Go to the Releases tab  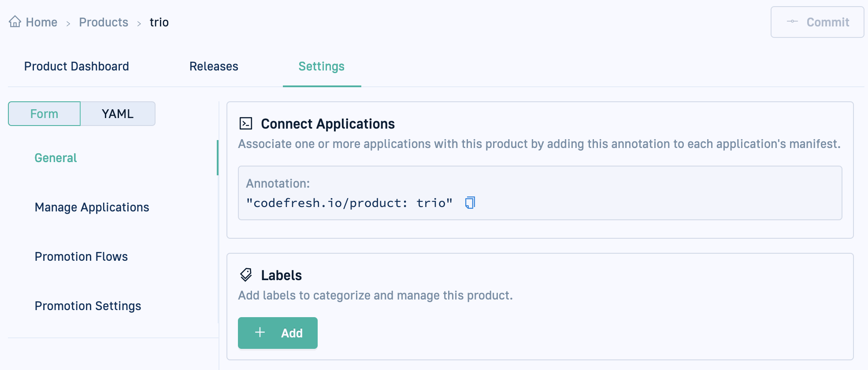(214, 67)
